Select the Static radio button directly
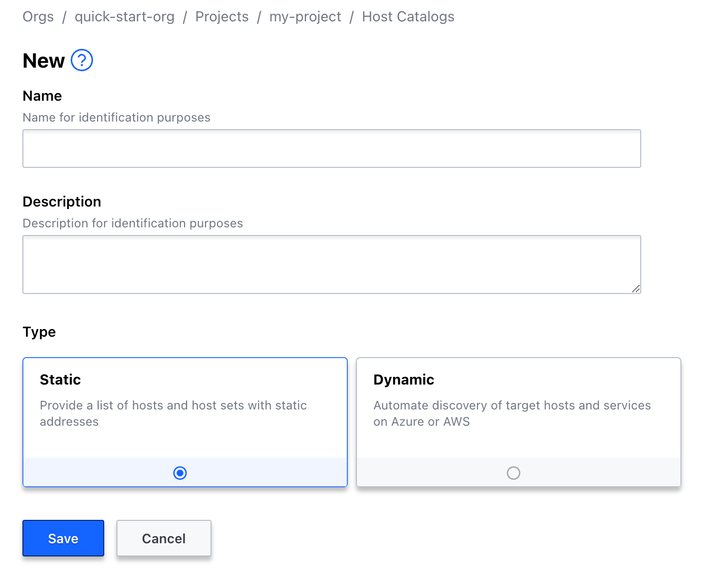The image size is (717, 588). (x=180, y=473)
